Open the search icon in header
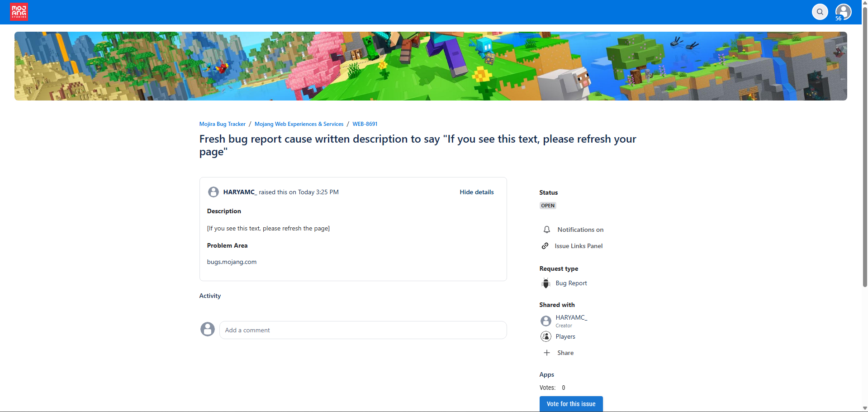Screen dimensions: 868x412 coord(820,12)
